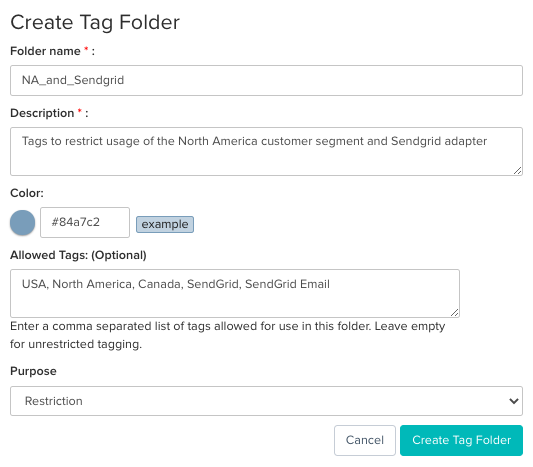Open the Purpose dropdown showing Restriction
The height and width of the screenshot is (467, 533).
click(x=266, y=401)
